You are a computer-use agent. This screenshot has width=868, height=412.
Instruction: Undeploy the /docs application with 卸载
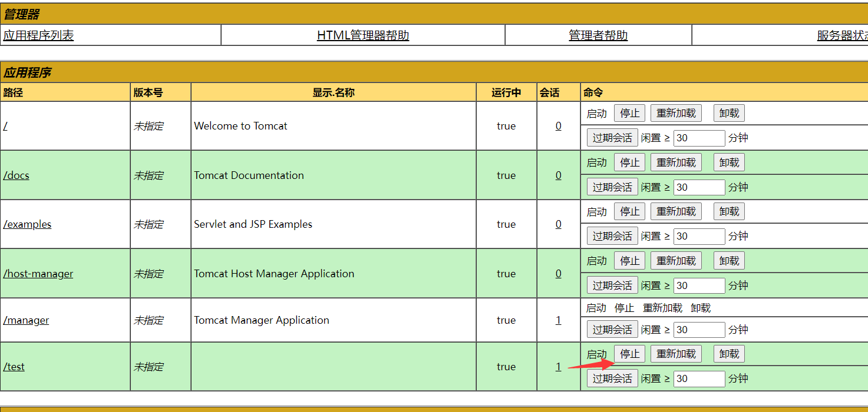pos(729,162)
